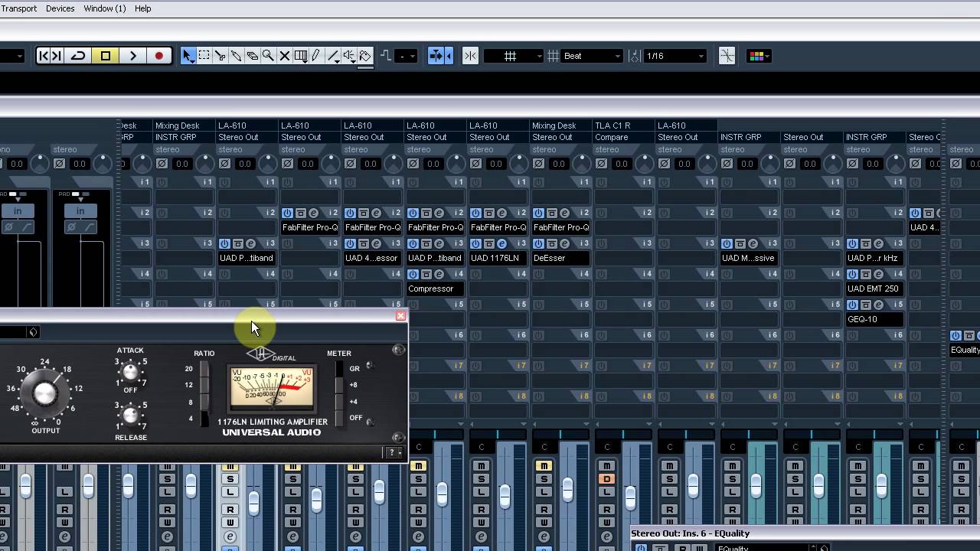980x551 pixels.
Task: Open editor for UAD 1176LN insert
Action: (x=501, y=243)
